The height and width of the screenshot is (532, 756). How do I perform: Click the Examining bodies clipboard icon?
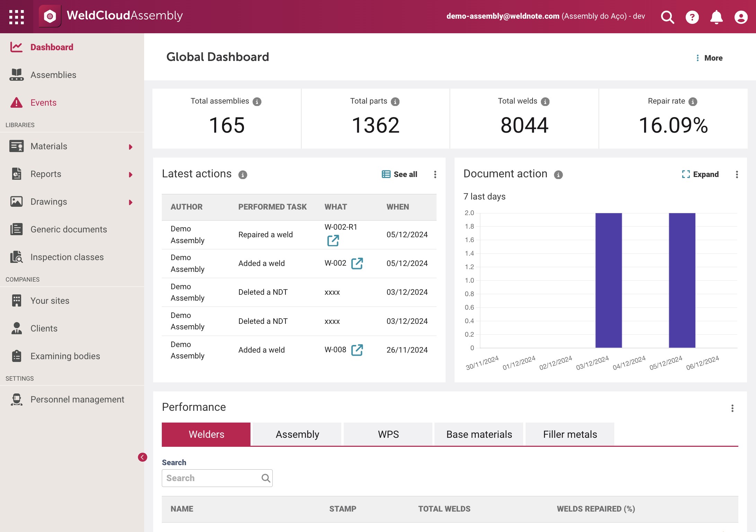click(x=16, y=356)
